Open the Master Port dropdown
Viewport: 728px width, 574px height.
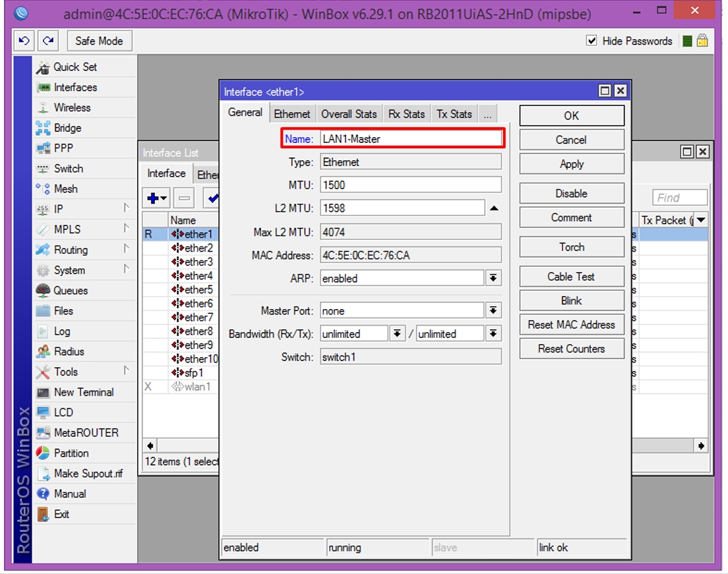pos(493,310)
